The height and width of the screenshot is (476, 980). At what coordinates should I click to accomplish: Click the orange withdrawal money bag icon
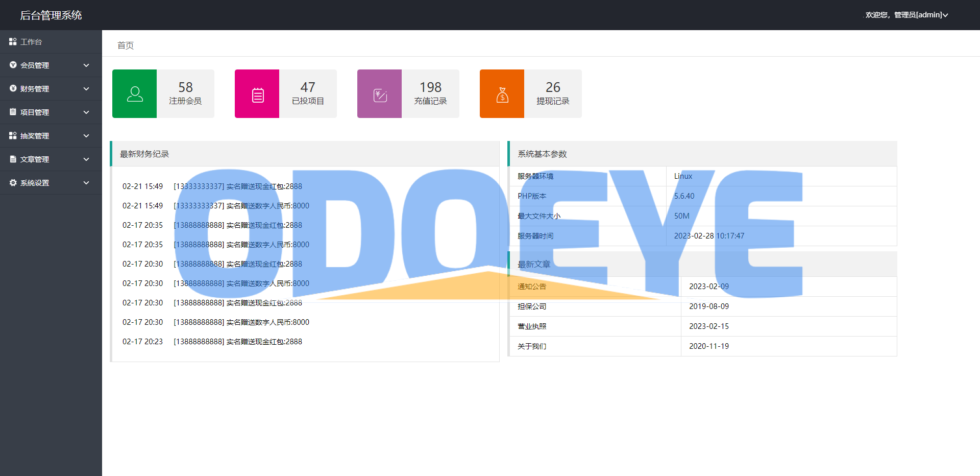(x=502, y=94)
